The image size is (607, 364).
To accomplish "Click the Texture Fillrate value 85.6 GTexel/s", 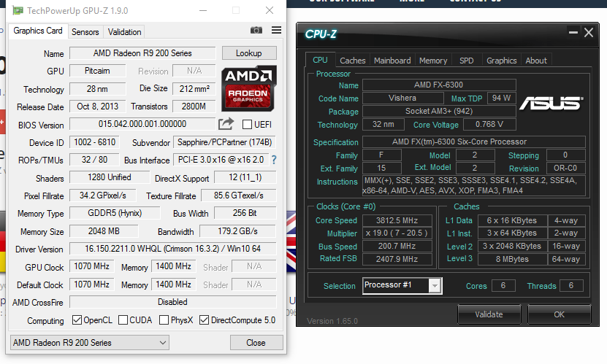I will pyautogui.click(x=239, y=195).
